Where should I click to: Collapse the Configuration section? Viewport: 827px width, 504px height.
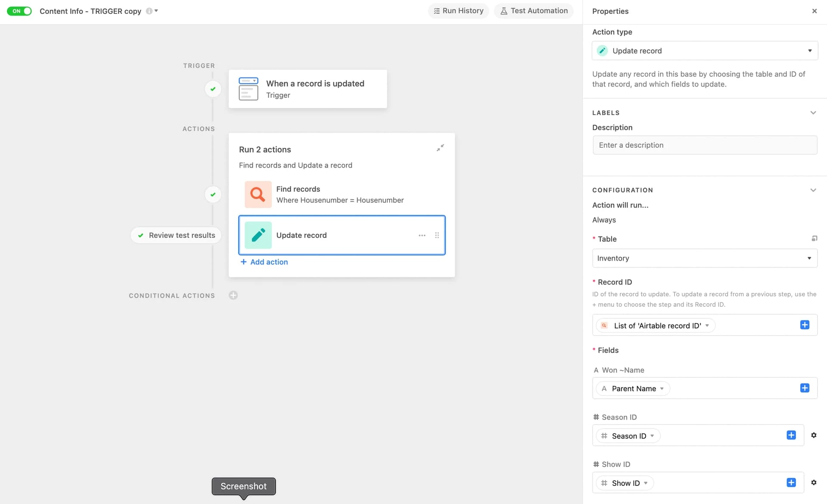(x=813, y=190)
